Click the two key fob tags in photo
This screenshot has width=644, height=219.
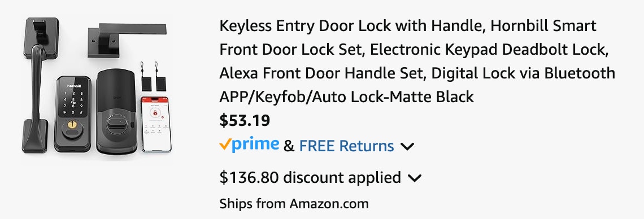pyautogui.click(x=150, y=76)
